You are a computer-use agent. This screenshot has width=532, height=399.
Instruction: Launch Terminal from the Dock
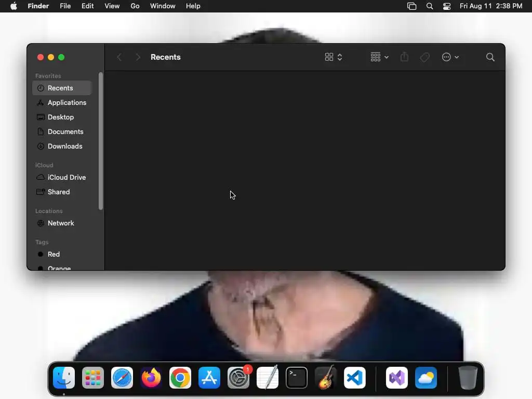tap(297, 378)
